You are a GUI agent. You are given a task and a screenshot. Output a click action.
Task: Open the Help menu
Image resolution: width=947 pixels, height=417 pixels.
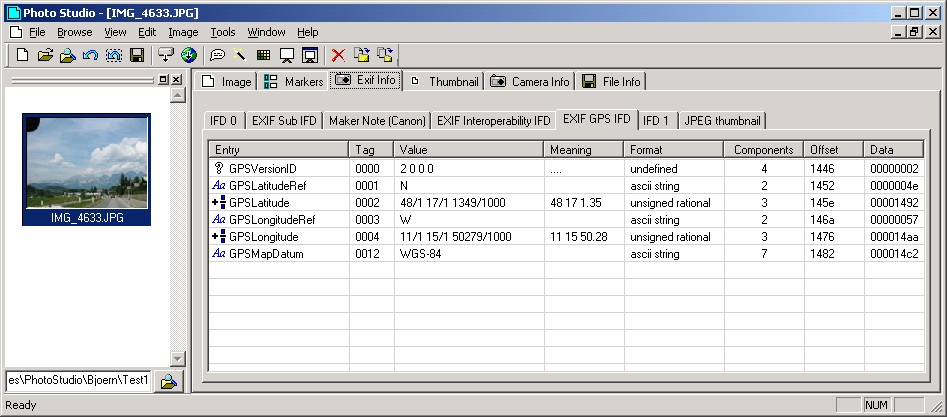click(x=307, y=32)
